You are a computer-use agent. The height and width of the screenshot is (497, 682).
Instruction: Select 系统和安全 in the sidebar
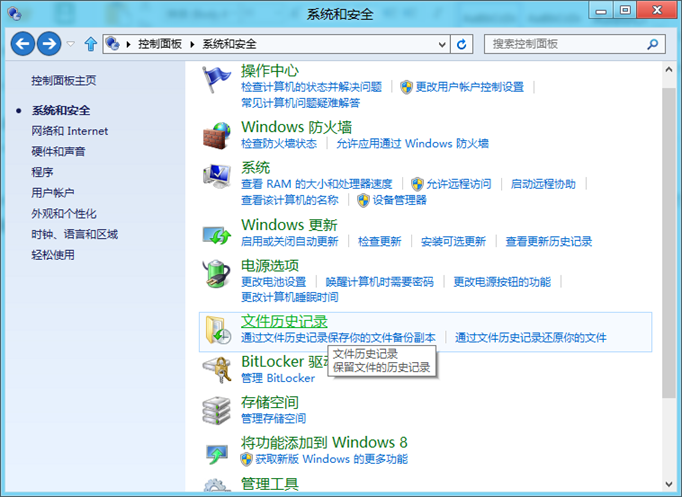pos(61,110)
